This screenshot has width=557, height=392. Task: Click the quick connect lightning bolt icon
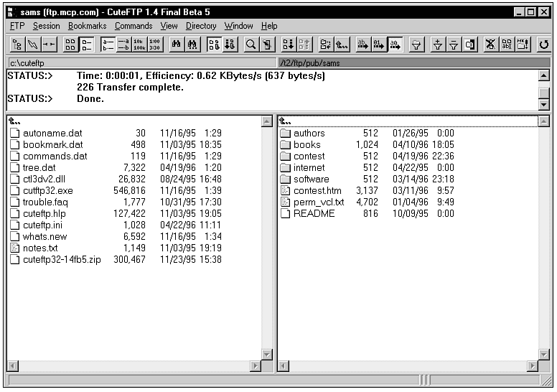[x=32, y=45]
